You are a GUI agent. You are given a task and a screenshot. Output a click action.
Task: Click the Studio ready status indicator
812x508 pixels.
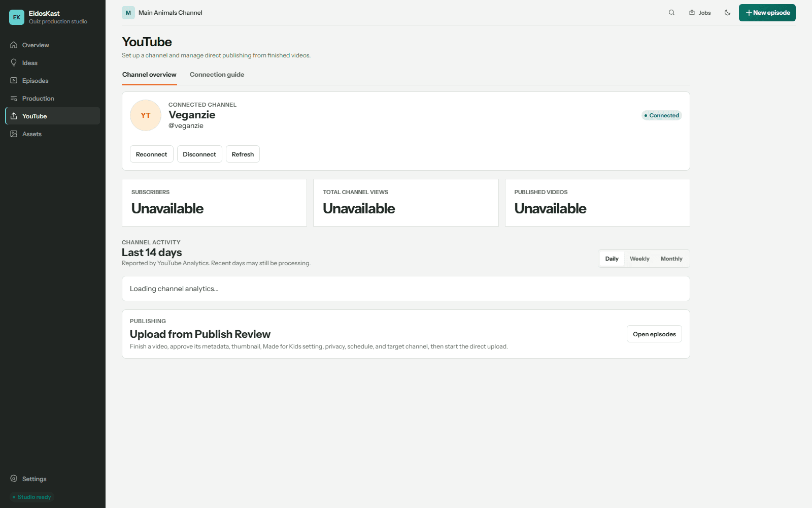tap(31, 497)
